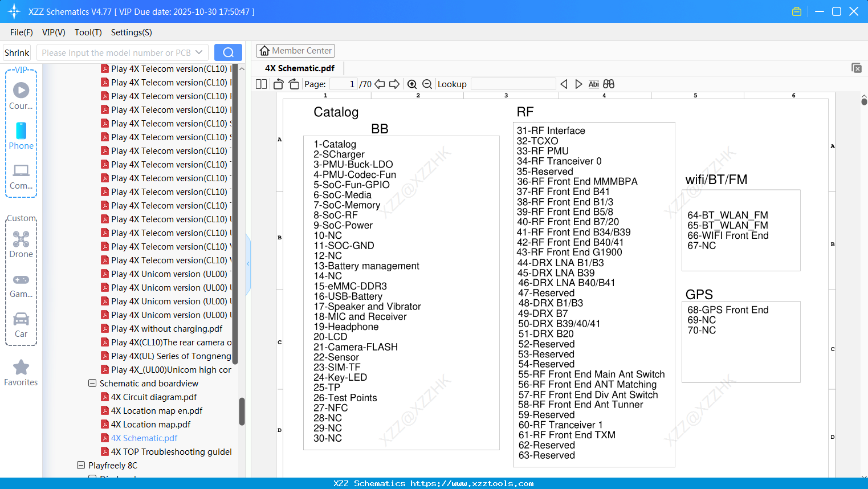Jump to next lookup result

(578, 84)
